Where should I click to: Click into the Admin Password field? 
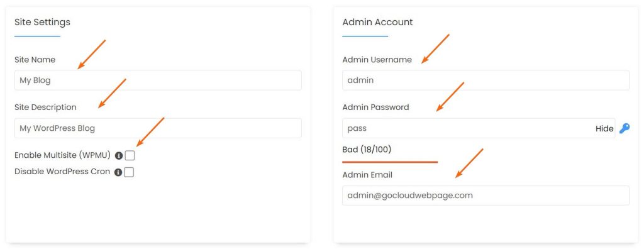click(479, 128)
